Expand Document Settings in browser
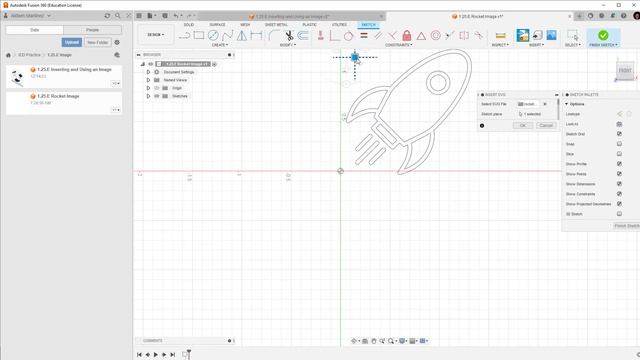 pos(148,72)
